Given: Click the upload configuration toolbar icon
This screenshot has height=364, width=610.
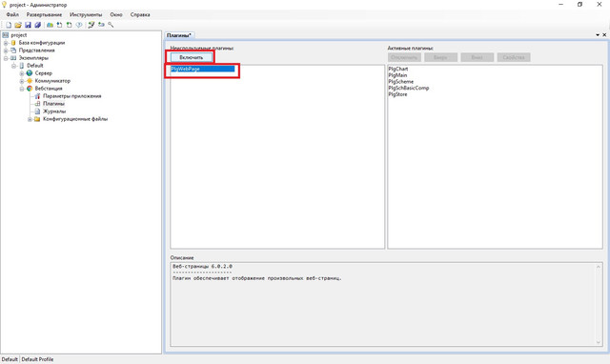Looking at the screenshot, I should (x=69, y=25).
